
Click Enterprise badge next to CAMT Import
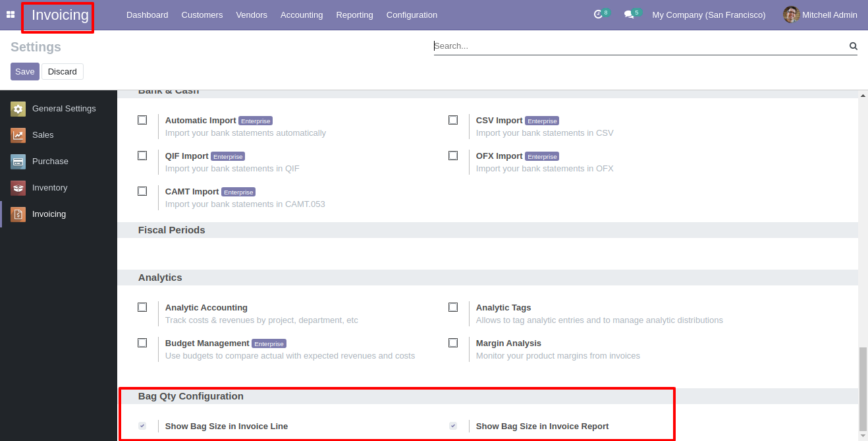[238, 192]
